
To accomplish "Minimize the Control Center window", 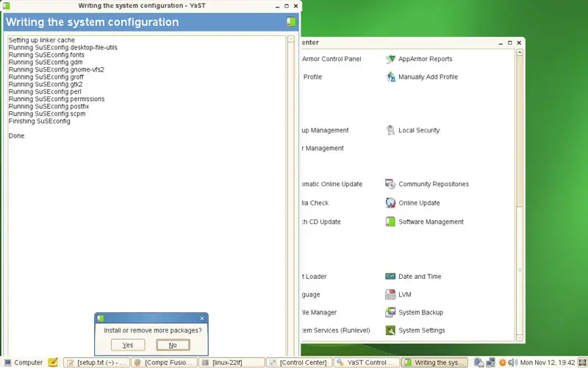I will (x=501, y=43).
